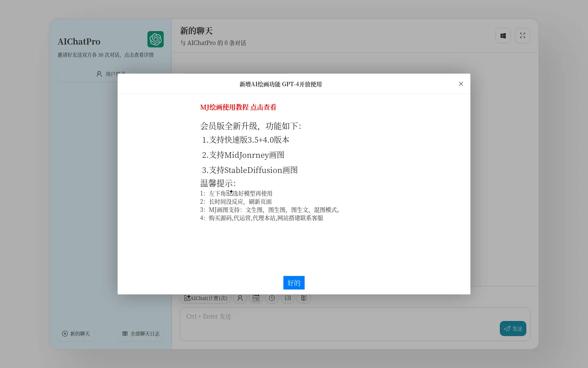Viewport: 588px width, 368px height.
Task: Click the calendar template icon in chat toolbar
Action: 256,298
